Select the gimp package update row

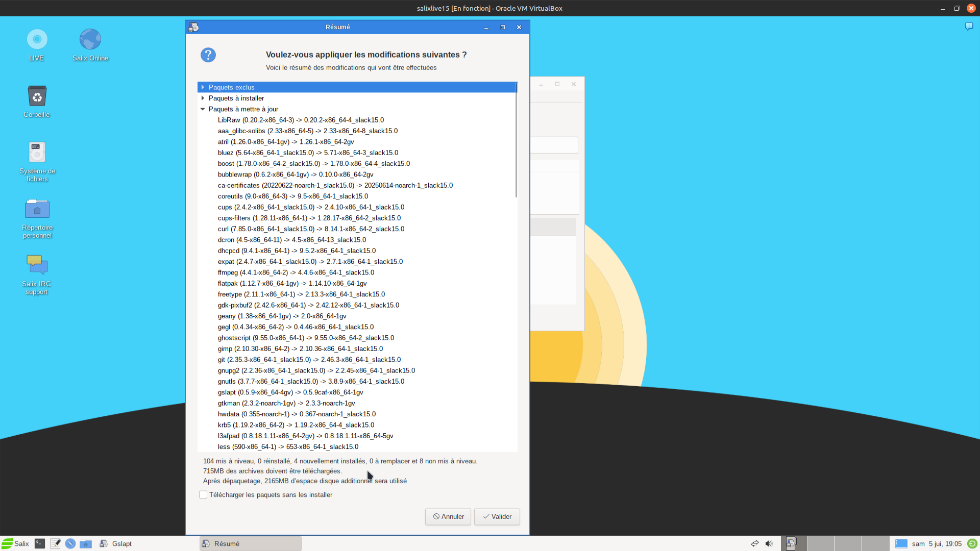pyautogui.click(x=300, y=349)
